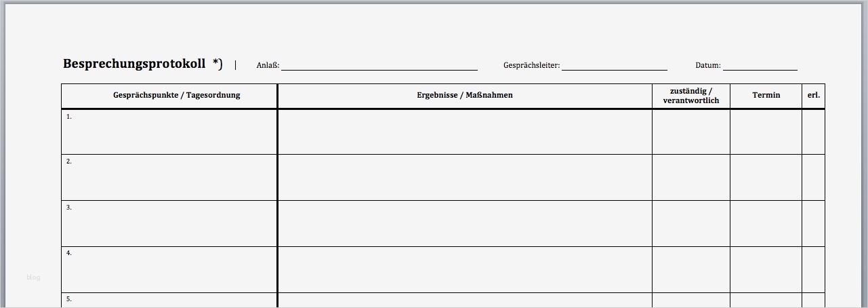The image size is (868, 308).
Task: Click the Termin column header
Action: tap(766, 96)
